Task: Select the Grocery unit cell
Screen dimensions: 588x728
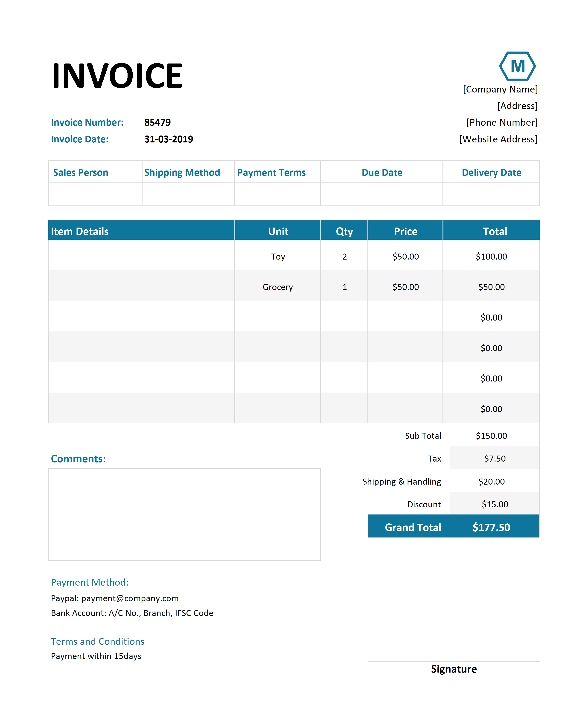Action: [278, 286]
